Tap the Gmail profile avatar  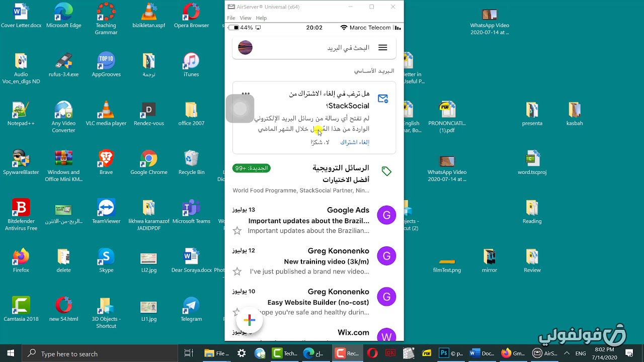245,48
